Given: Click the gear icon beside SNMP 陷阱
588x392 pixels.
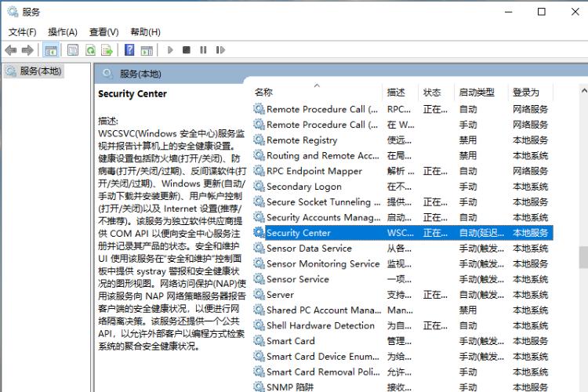Looking at the screenshot, I should [x=259, y=387].
